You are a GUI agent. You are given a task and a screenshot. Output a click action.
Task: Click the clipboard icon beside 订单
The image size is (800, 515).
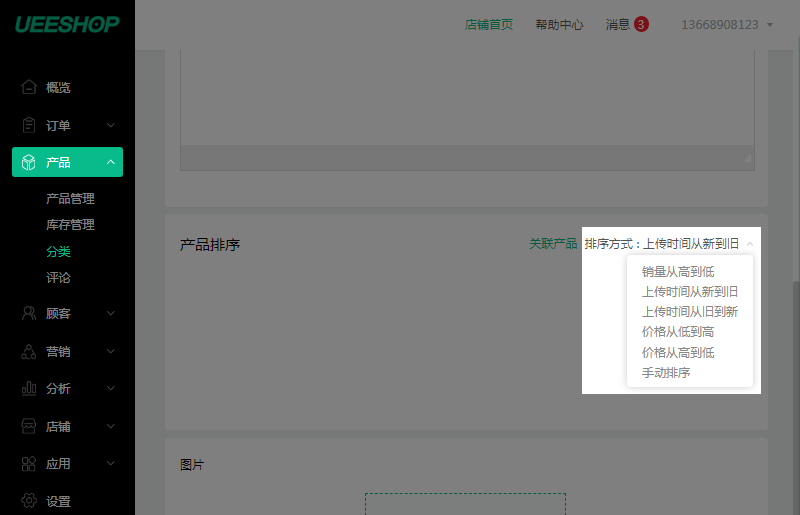(29, 125)
